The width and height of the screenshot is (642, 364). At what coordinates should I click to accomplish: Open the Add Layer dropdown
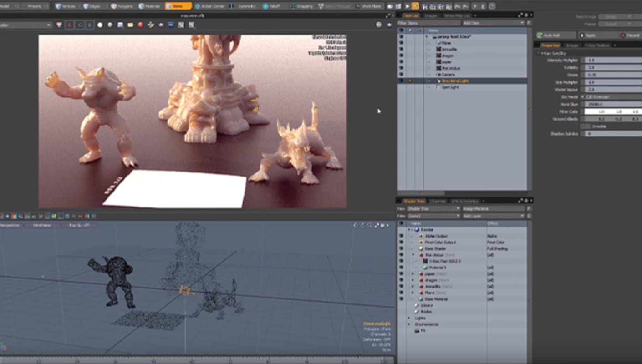pyautogui.click(x=494, y=216)
